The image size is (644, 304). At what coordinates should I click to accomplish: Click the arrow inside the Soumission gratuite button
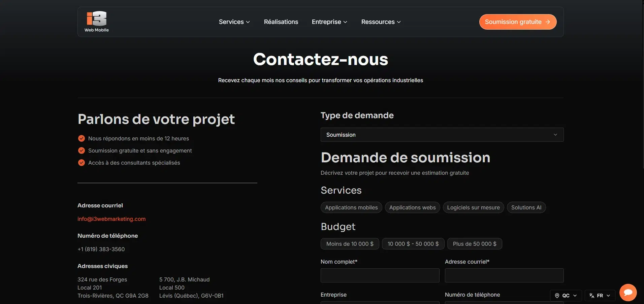tap(548, 22)
